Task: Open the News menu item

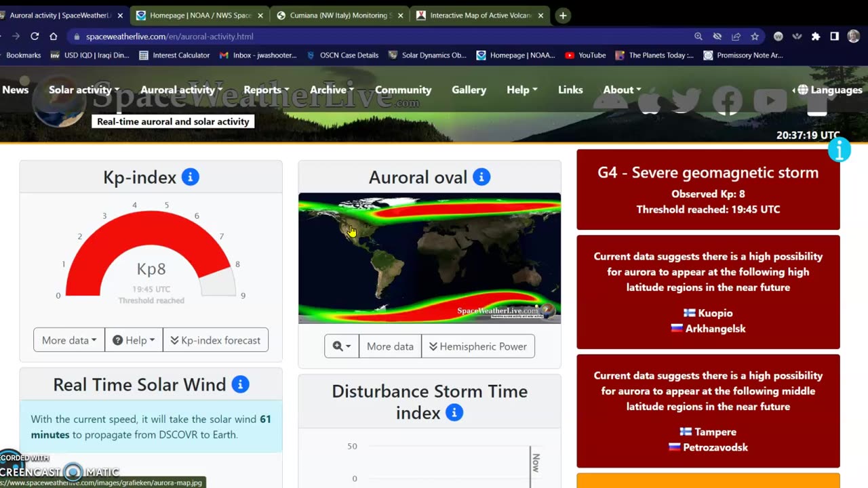Action: point(15,89)
